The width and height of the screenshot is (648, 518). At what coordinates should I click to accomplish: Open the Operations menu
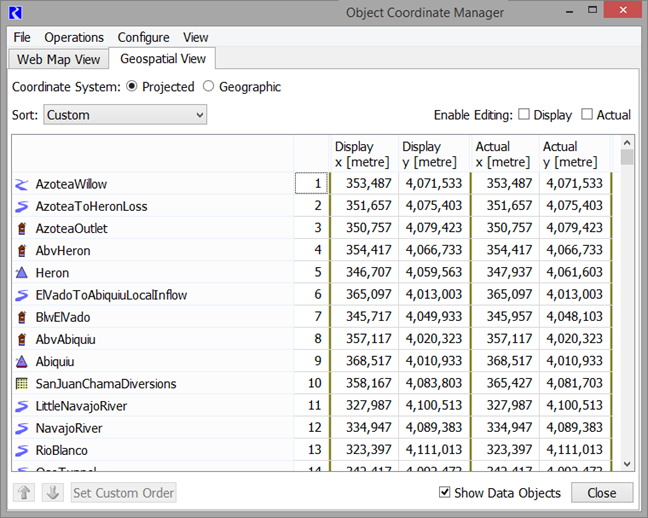point(74,37)
